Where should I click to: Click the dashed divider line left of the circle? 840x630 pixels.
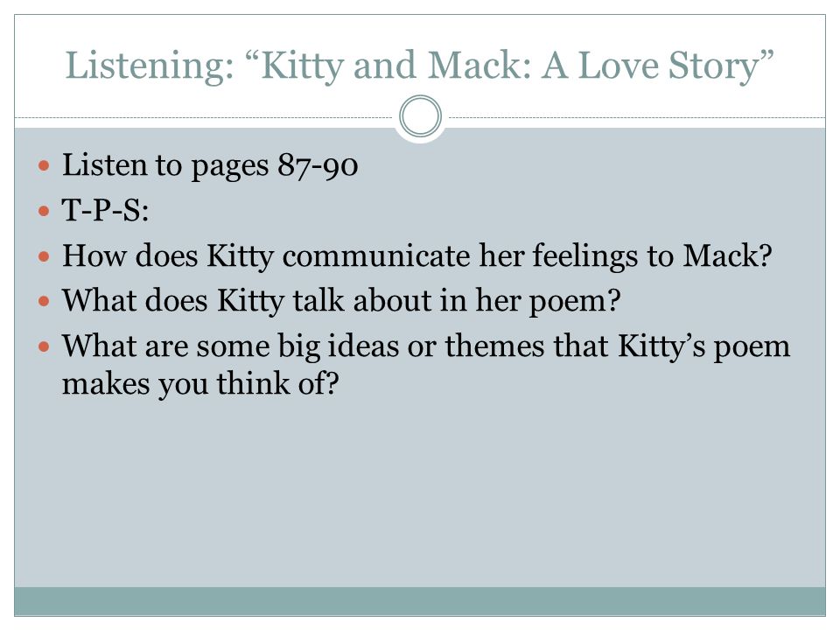[204, 117]
